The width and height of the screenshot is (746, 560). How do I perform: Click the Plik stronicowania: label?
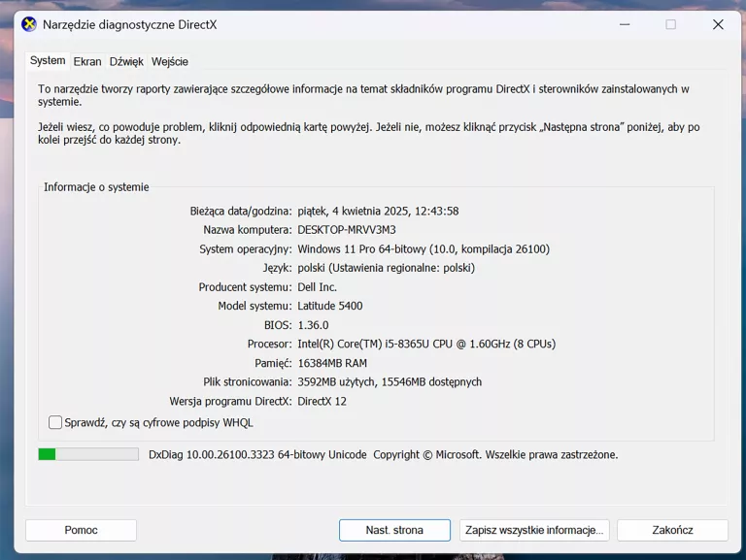click(x=248, y=382)
